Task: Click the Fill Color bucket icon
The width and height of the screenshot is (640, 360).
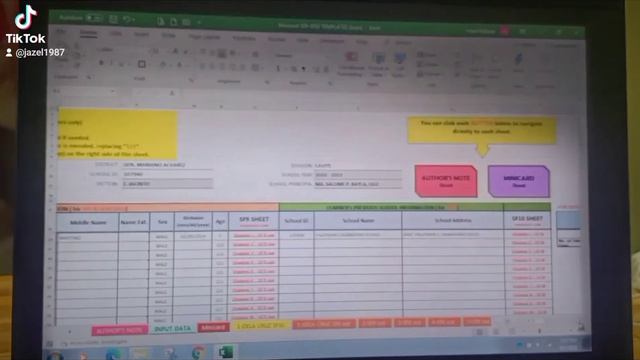Action: (x=163, y=64)
